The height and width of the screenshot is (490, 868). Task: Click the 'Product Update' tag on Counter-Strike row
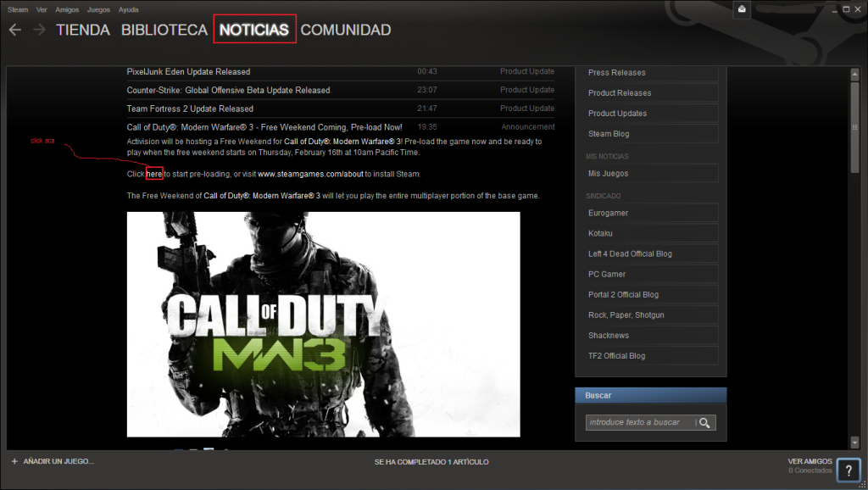527,90
